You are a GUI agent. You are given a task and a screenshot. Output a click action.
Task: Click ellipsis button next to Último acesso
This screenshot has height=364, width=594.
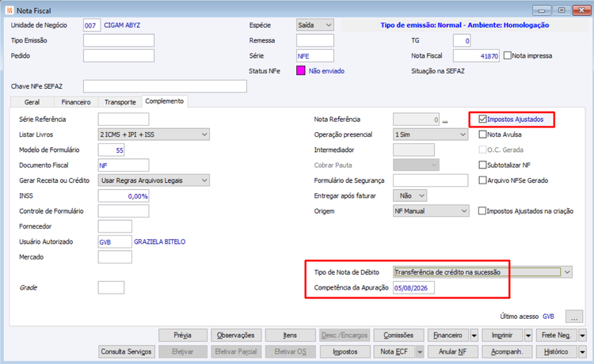574,317
